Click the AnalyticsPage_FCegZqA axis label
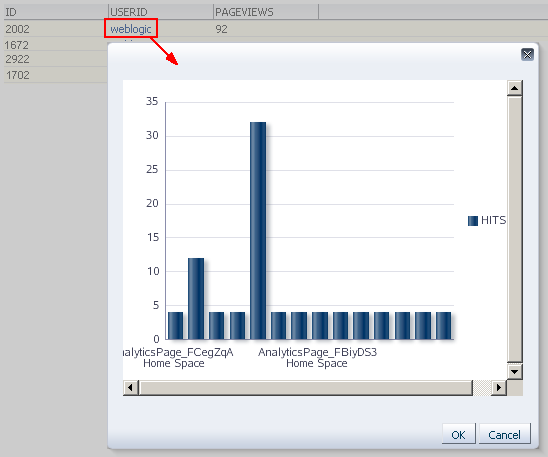The image size is (548, 457). tap(178, 352)
